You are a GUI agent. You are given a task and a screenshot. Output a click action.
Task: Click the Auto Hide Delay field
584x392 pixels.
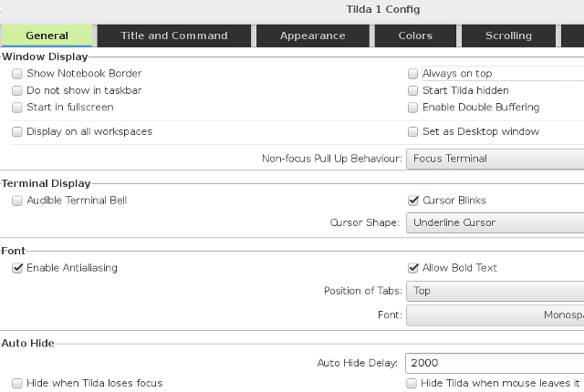click(495, 363)
